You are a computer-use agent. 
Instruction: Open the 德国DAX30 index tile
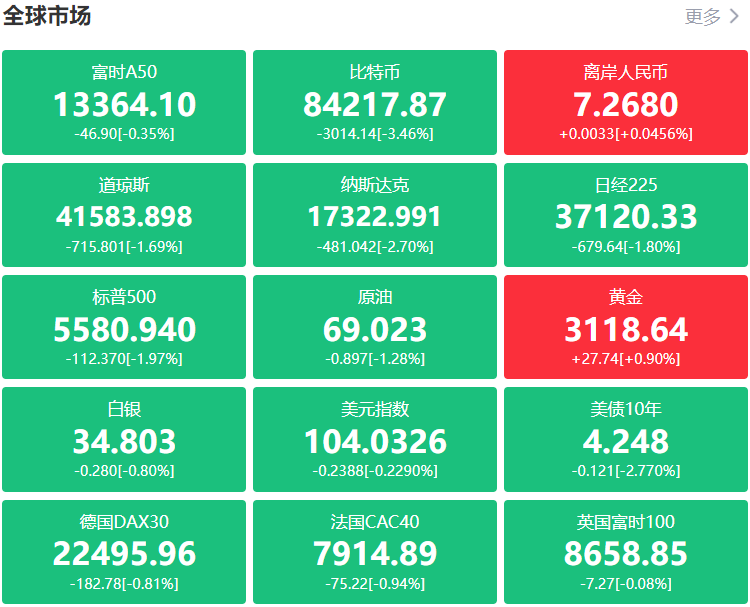124,551
